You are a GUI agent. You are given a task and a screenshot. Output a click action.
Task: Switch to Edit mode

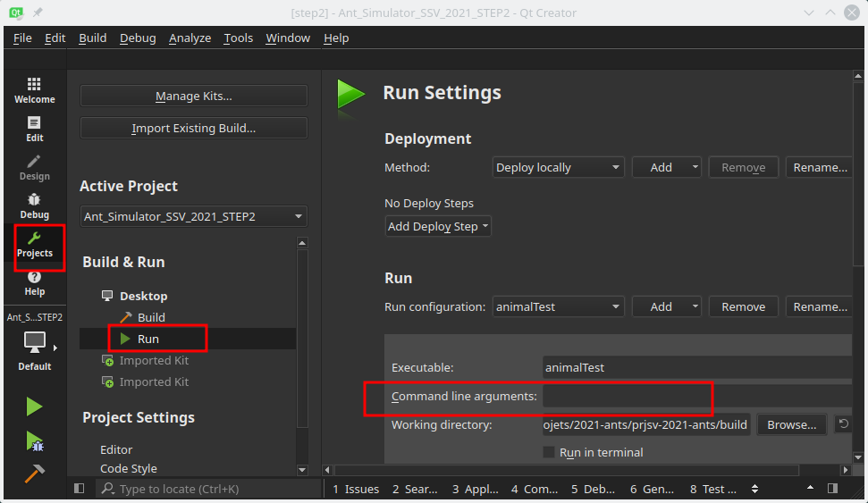[34, 129]
